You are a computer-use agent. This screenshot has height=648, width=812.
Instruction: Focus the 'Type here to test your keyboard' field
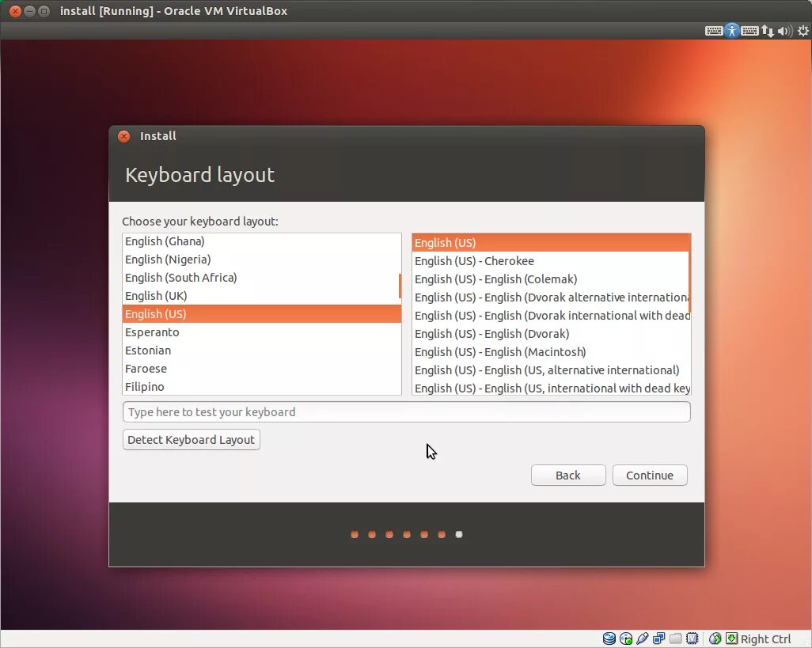click(x=407, y=412)
